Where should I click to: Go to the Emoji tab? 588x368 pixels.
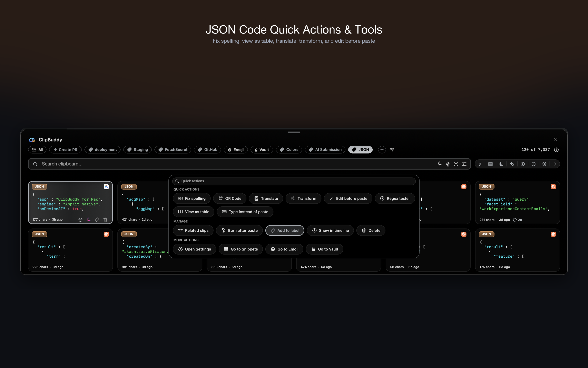pyautogui.click(x=236, y=150)
